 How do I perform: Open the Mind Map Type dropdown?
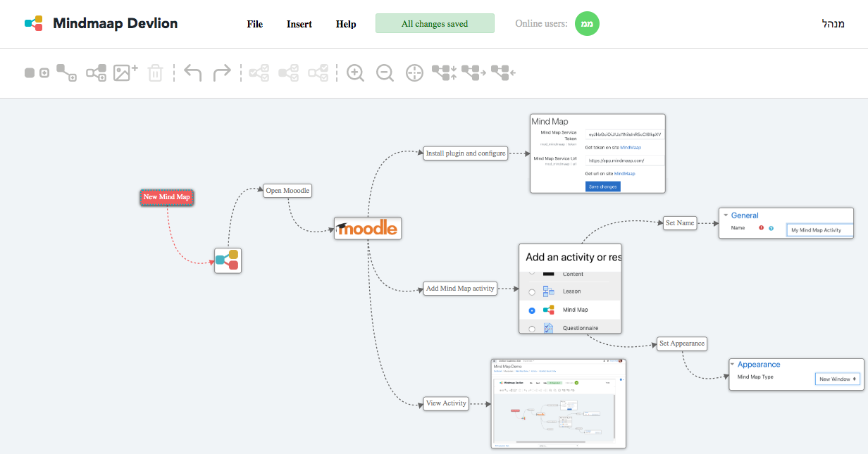837,378
